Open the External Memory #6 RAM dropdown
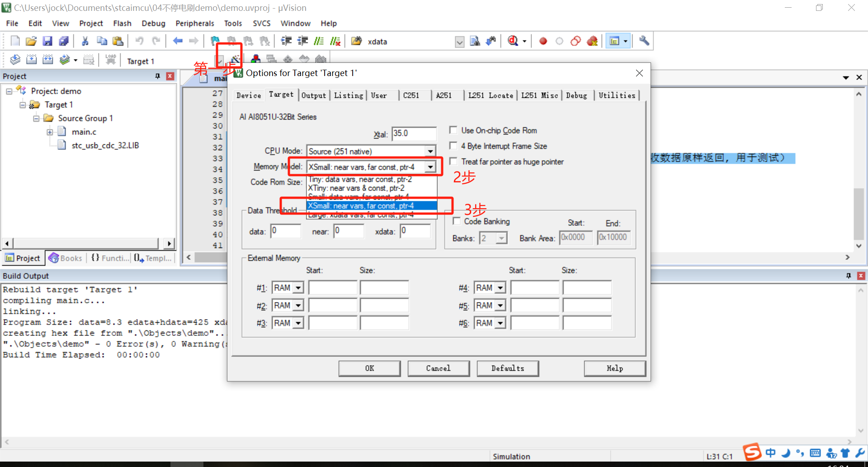 (500, 323)
